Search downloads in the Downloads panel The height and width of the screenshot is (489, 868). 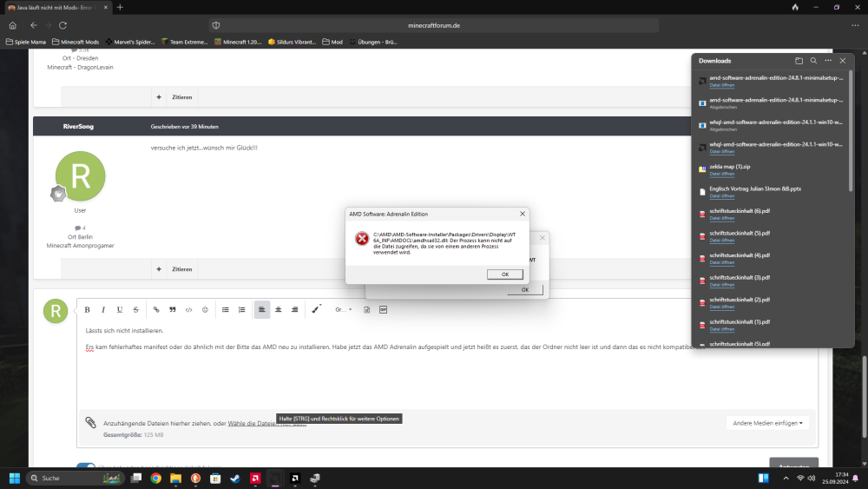click(x=814, y=61)
